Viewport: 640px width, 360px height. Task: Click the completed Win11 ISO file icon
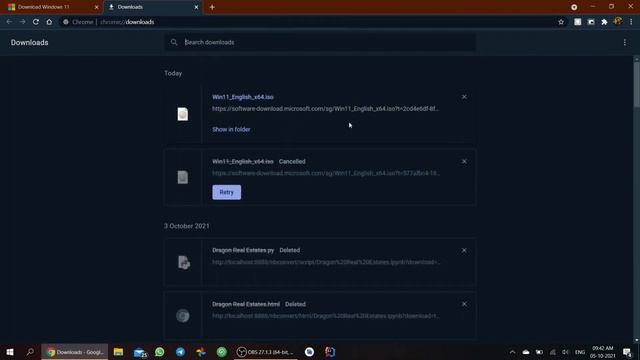click(183, 114)
